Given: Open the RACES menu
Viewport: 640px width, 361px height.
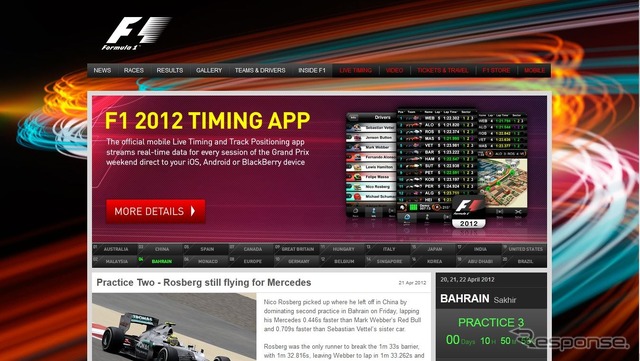Looking at the screenshot, I should click(134, 70).
